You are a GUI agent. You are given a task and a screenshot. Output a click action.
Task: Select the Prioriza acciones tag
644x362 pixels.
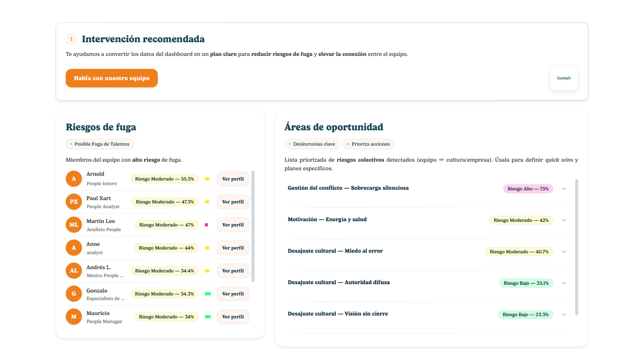click(x=368, y=144)
